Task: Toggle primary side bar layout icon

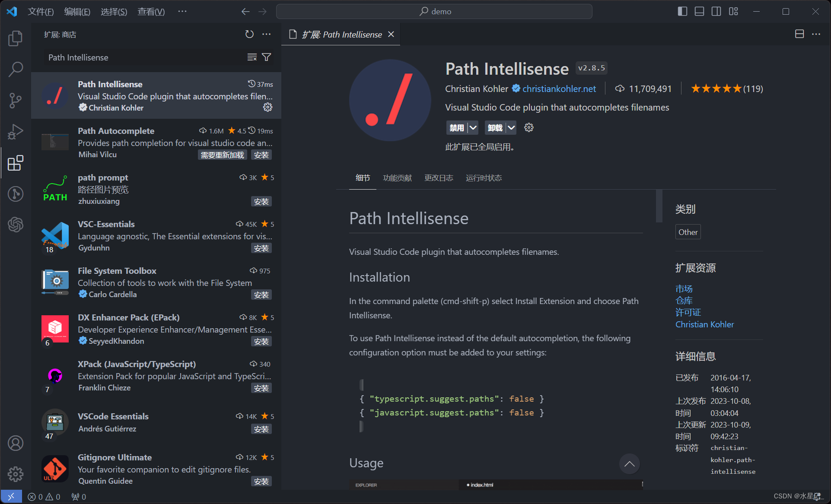Action: pyautogui.click(x=682, y=11)
